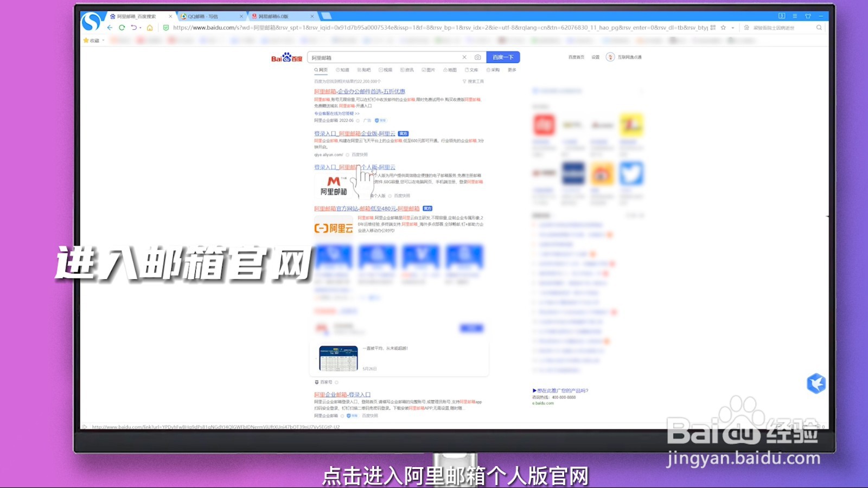868x488 pixels.
Task: Click the spreadsheet thumbnail in the 百家号 card
Action: [339, 358]
